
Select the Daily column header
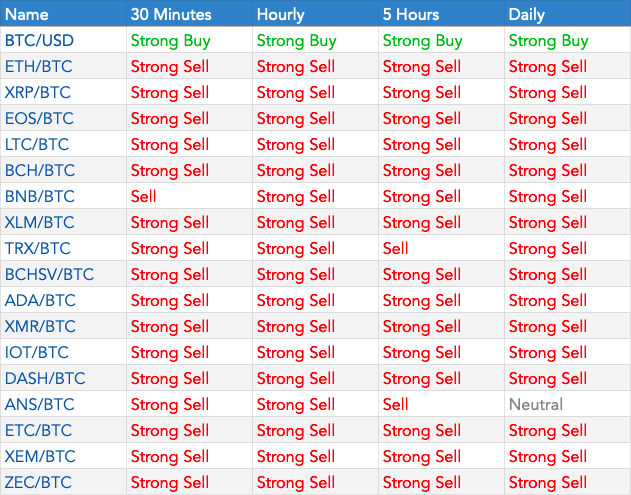(x=527, y=14)
